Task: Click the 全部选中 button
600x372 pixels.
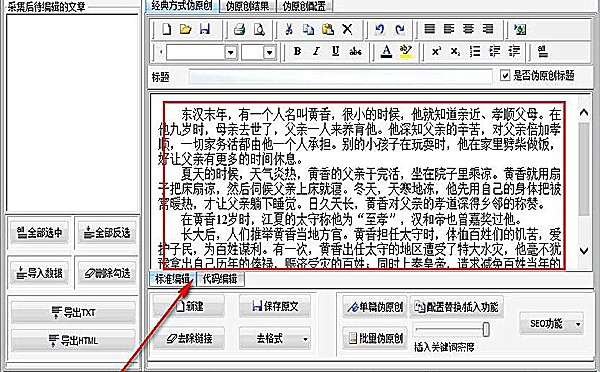Action: (x=39, y=233)
